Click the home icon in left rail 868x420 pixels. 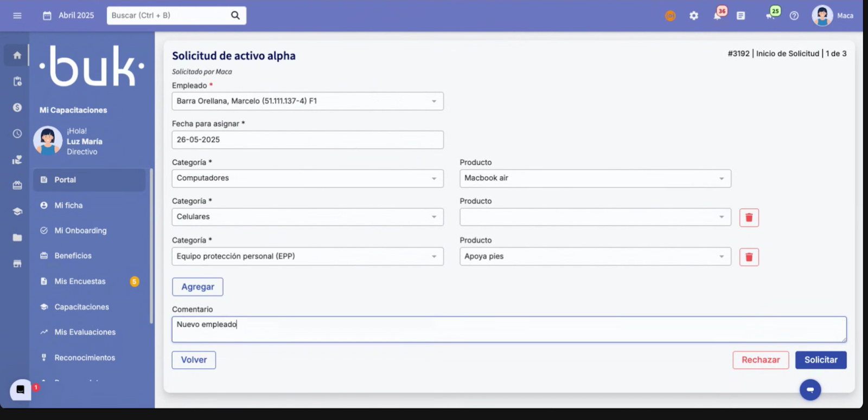tap(17, 55)
